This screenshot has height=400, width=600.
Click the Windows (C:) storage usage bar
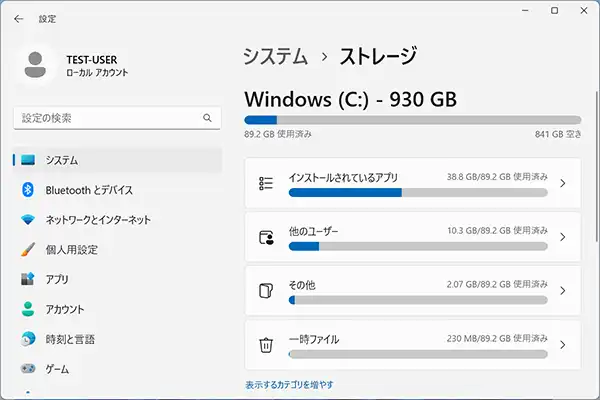[x=412, y=119]
